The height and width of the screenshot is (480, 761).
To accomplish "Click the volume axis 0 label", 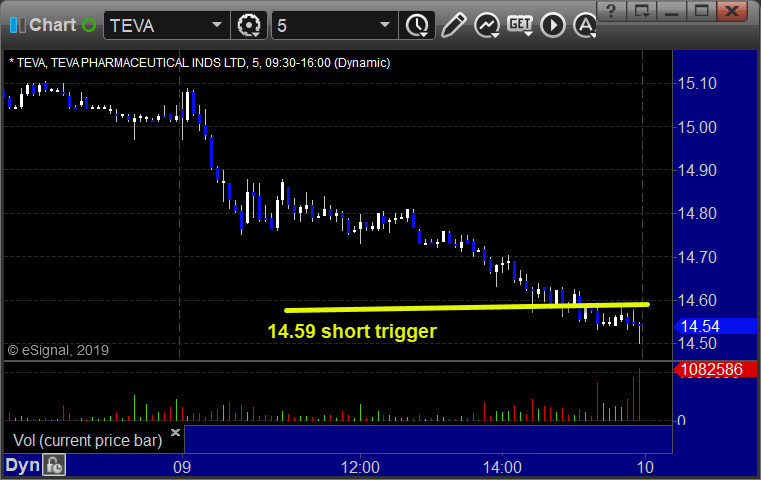I will [x=681, y=420].
